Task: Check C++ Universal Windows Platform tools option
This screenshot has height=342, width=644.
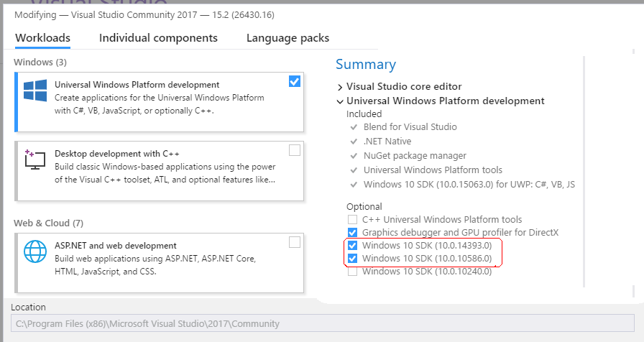Action: (352, 220)
